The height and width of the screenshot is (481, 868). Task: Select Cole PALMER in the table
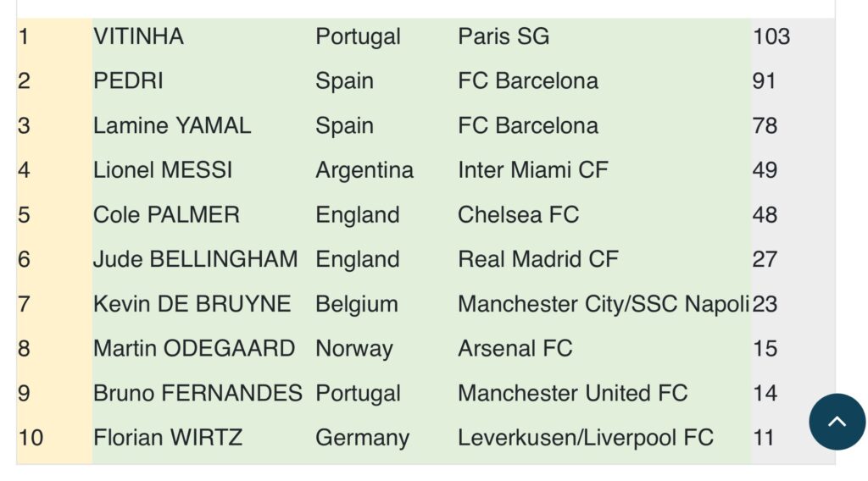pos(166,215)
